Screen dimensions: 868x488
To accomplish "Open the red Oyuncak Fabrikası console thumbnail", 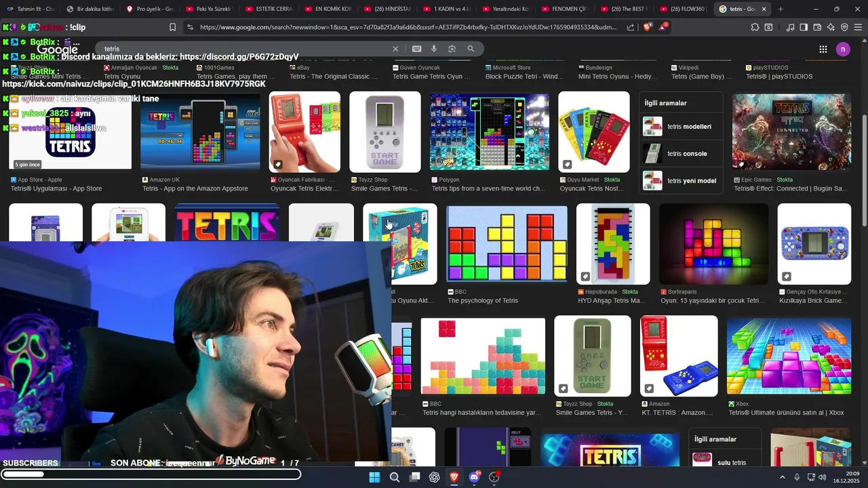I will [x=304, y=131].
